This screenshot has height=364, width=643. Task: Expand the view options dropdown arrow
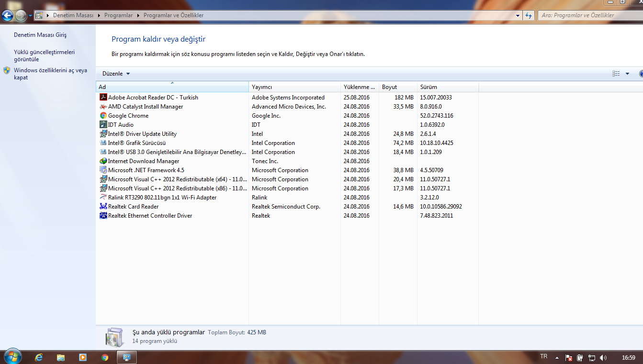click(x=627, y=74)
